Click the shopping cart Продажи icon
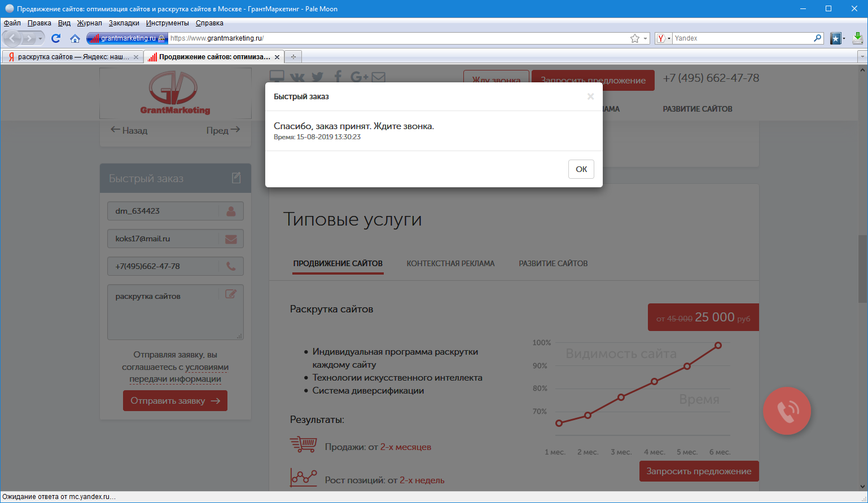The image size is (868, 503). coord(303,444)
